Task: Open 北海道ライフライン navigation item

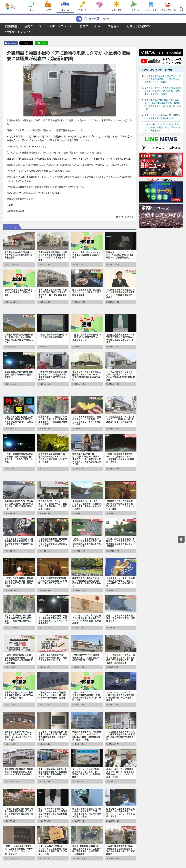Action: click(x=18, y=32)
